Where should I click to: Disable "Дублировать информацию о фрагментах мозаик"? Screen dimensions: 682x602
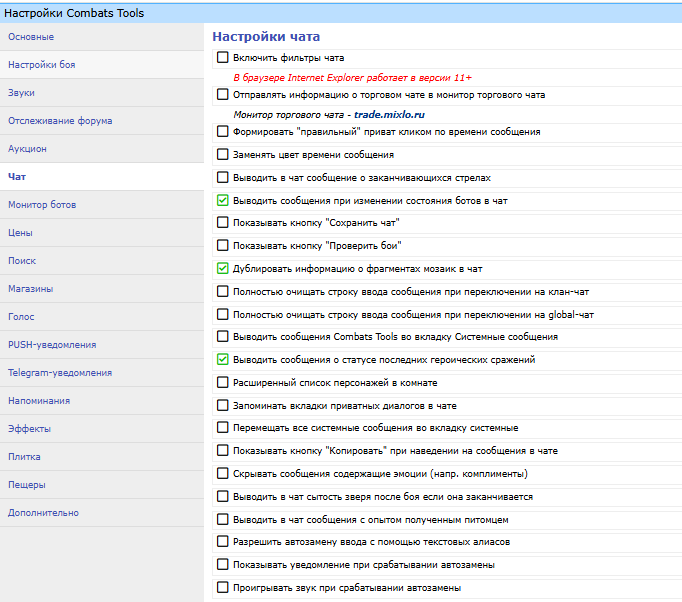coord(223,268)
